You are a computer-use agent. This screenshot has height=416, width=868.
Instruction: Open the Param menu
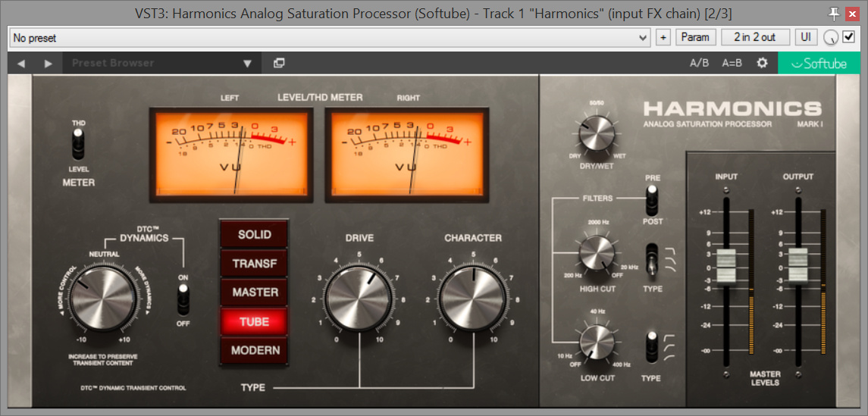click(695, 38)
